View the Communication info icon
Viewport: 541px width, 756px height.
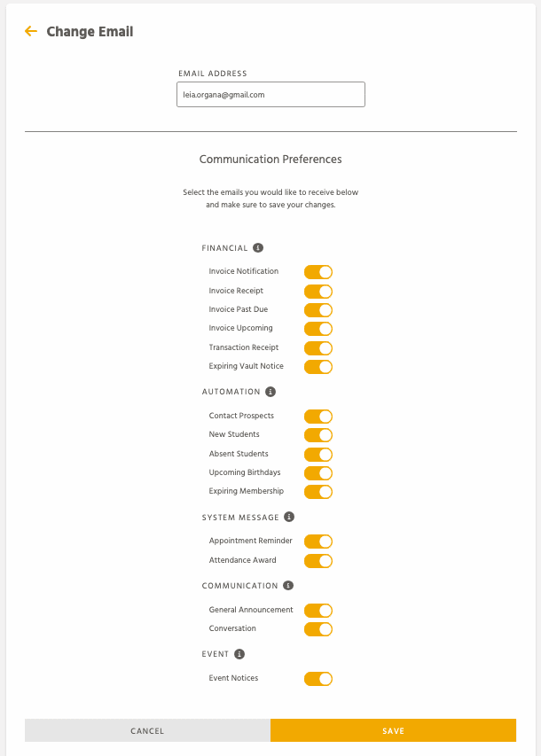pyautogui.click(x=288, y=585)
